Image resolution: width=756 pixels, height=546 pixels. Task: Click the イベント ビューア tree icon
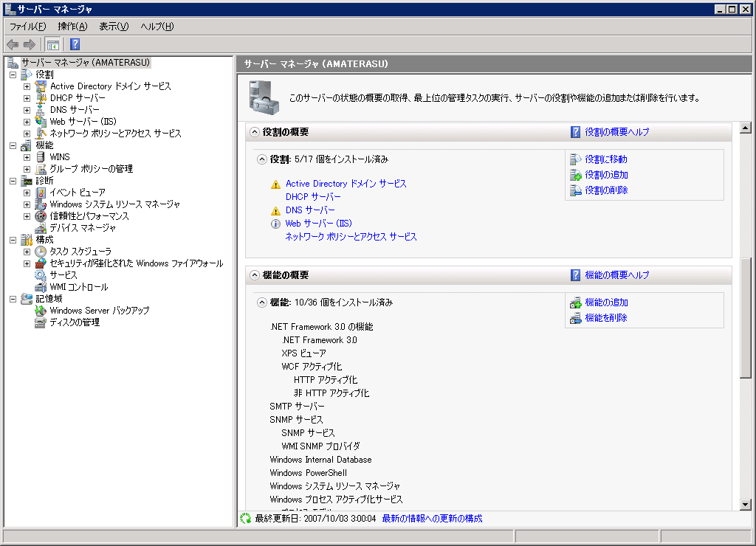pos(41,193)
